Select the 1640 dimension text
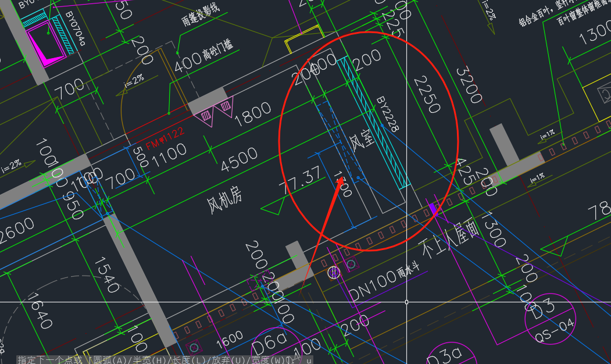Viewport: 611px width, 364px height. (40, 311)
